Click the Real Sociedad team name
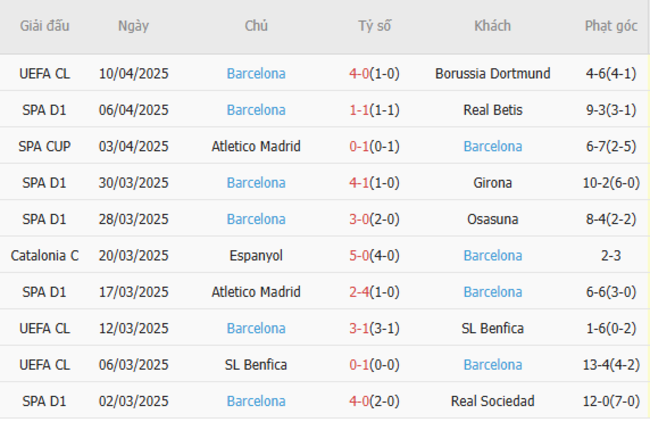This screenshot has width=650, height=422. point(492,401)
